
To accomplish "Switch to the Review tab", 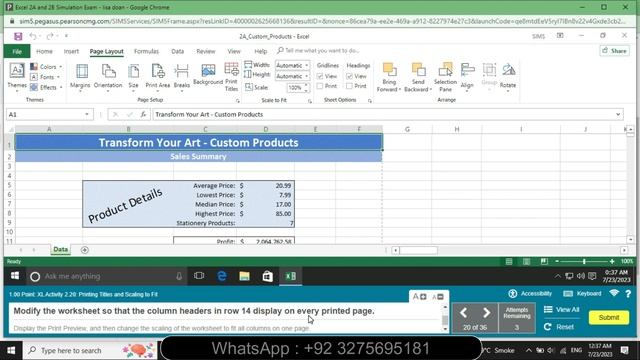I will [205, 51].
